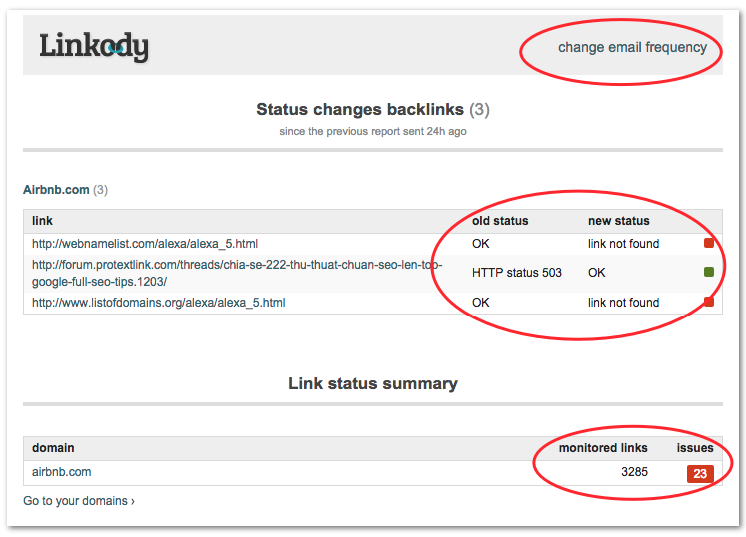
Task: Click the 'monitored links' column header
Action: 603,448
